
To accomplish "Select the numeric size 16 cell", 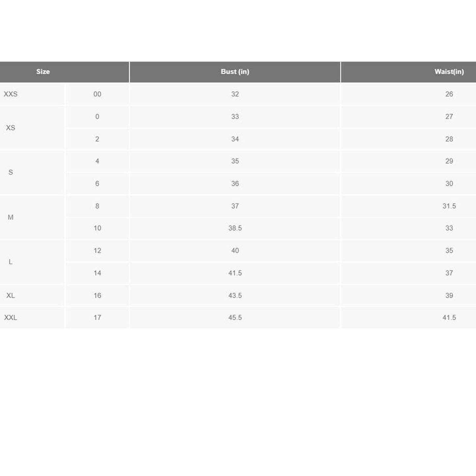I will pos(97,295).
